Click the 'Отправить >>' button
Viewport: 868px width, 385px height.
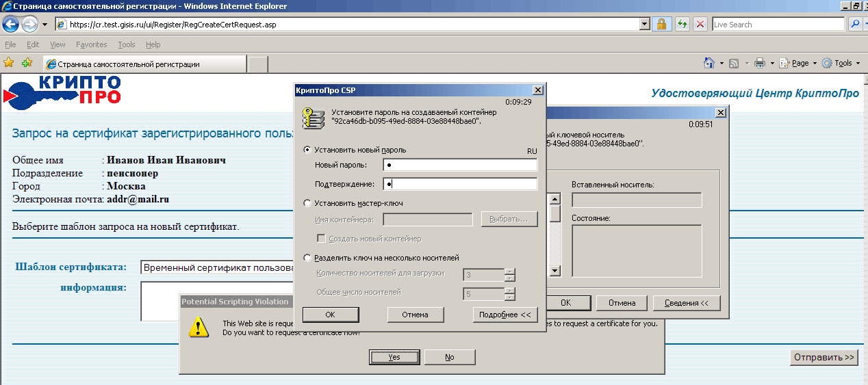click(x=824, y=357)
